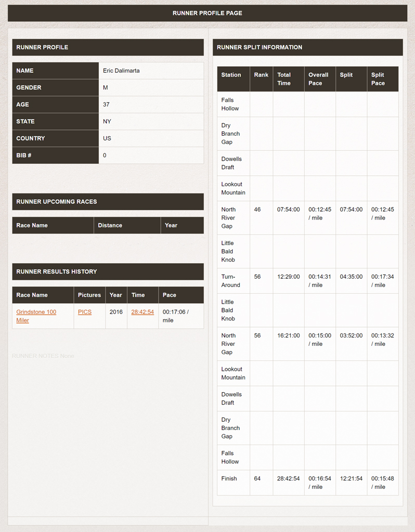This screenshot has width=415, height=532.
Task: Click the Rank column header
Action: pyautogui.click(x=261, y=75)
